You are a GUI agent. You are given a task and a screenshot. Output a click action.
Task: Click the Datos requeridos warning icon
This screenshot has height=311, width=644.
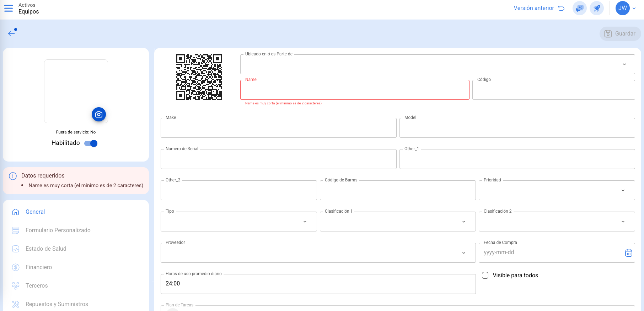point(13,176)
